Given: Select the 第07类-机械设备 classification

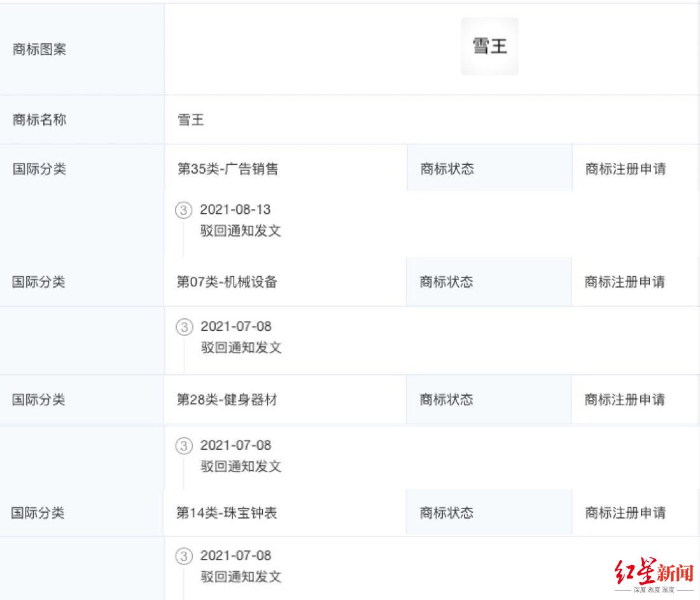Looking at the screenshot, I should click(227, 282).
